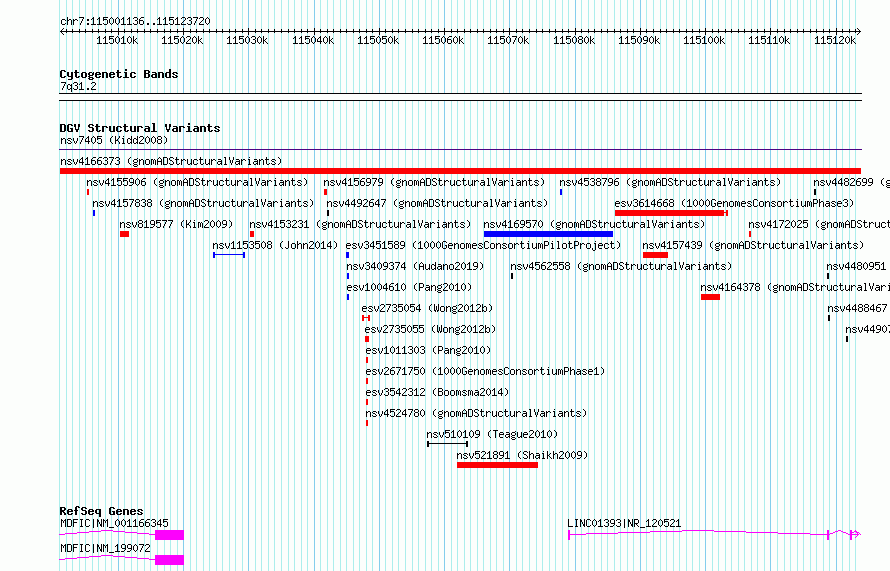Click the Cytogenetic Bands track title
Image resolution: width=890 pixels, height=571 pixels.
click(x=119, y=74)
